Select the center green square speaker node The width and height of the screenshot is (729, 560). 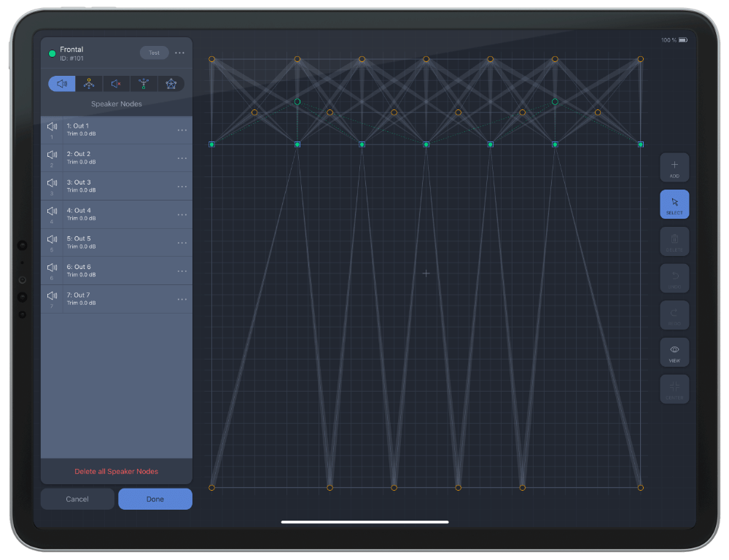point(426,144)
